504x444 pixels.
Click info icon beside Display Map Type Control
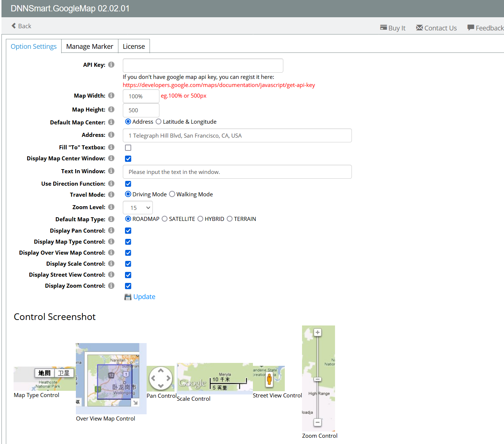tap(111, 241)
